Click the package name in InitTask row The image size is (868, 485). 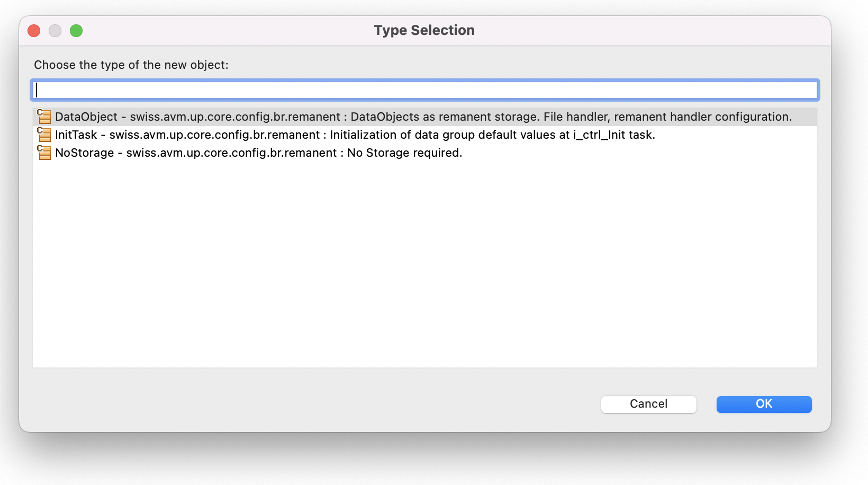(x=214, y=134)
